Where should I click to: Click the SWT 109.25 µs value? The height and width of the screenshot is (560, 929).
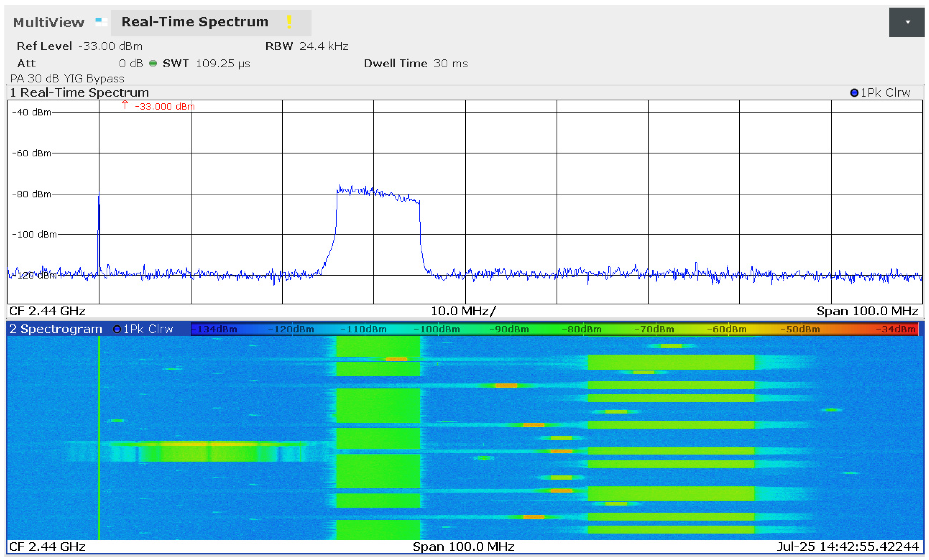coord(222,63)
